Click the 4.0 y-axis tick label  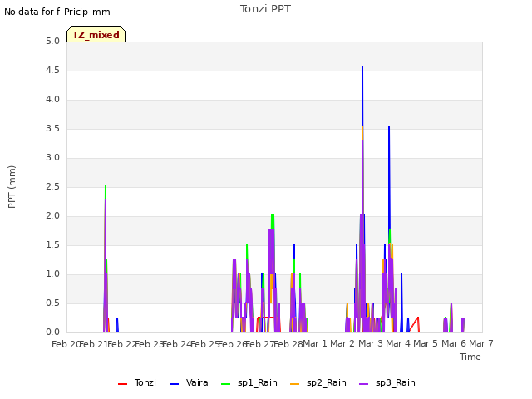coord(52,100)
